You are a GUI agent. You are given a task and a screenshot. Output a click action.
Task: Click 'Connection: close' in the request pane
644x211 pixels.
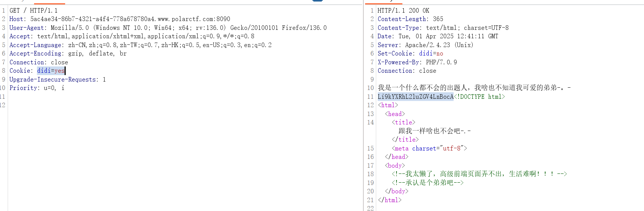point(39,62)
